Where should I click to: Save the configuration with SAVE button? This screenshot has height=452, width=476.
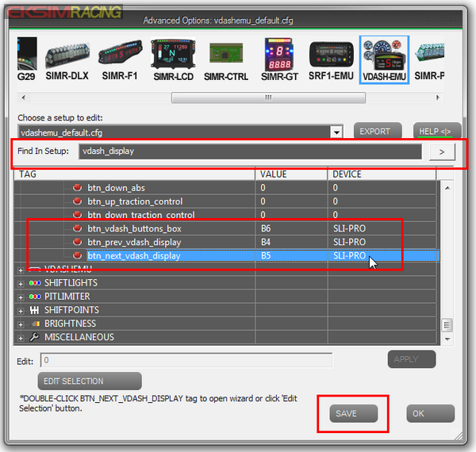[x=354, y=413]
